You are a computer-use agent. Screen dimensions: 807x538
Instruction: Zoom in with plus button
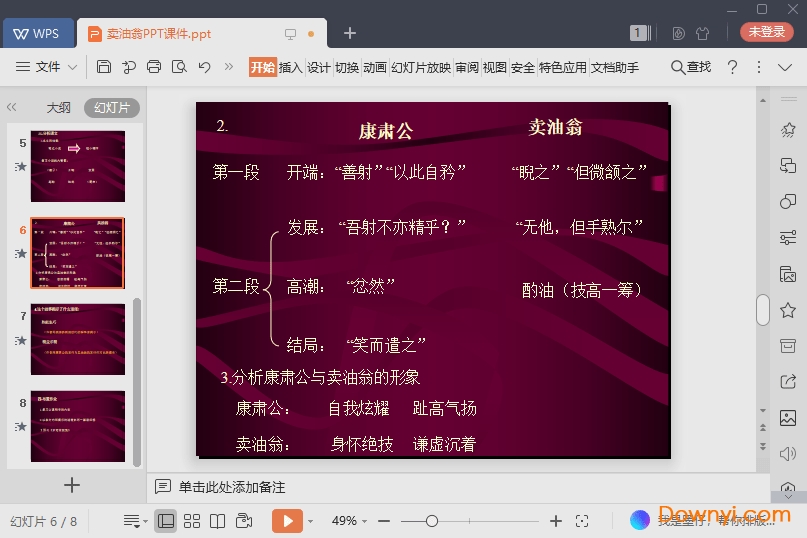(556, 521)
